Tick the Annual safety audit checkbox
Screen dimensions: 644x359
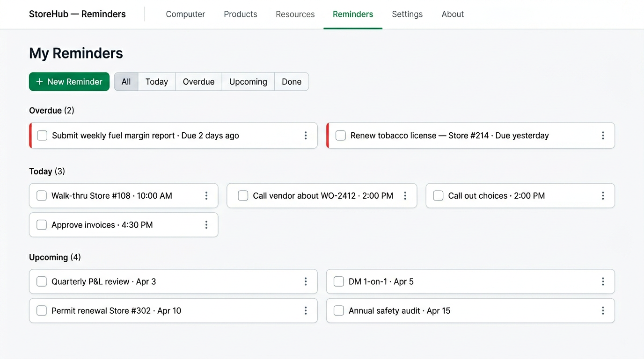(x=339, y=310)
